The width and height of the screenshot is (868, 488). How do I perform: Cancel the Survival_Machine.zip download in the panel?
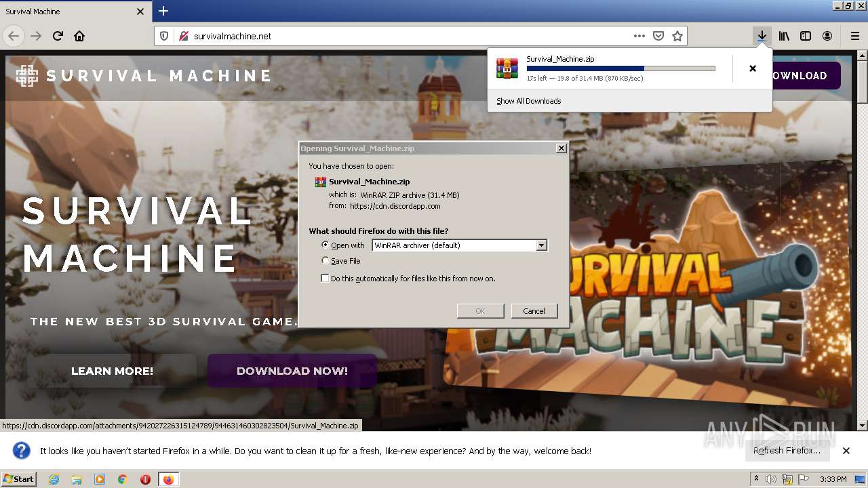click(753, 68)
